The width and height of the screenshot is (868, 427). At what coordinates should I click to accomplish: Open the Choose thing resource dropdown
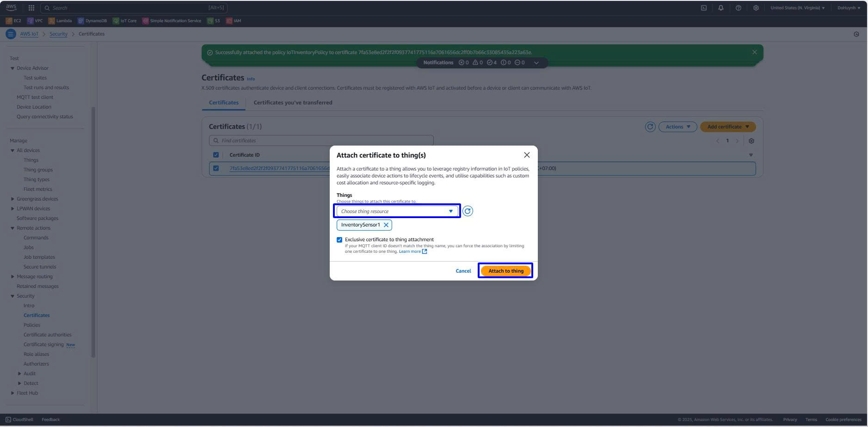[x=397, y=211]
